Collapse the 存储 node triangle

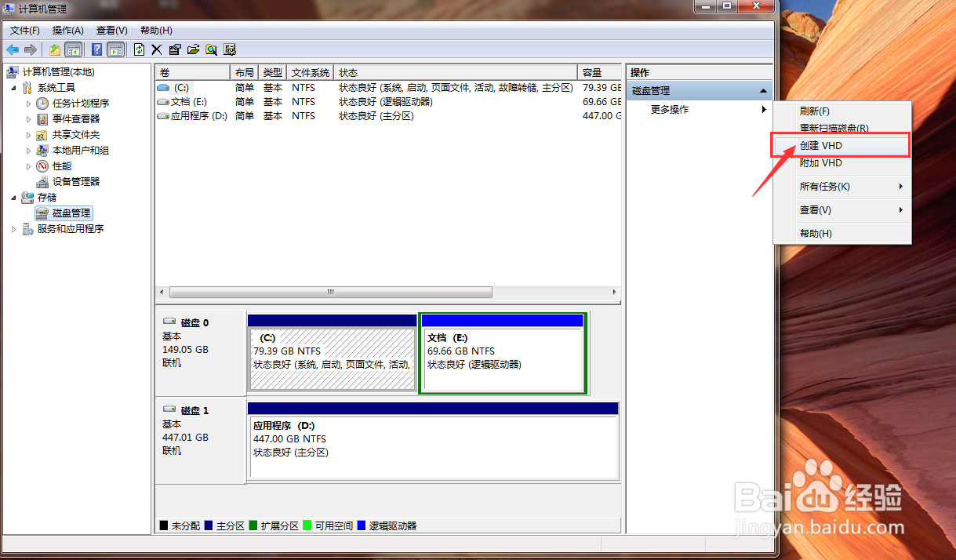point(13,198)
